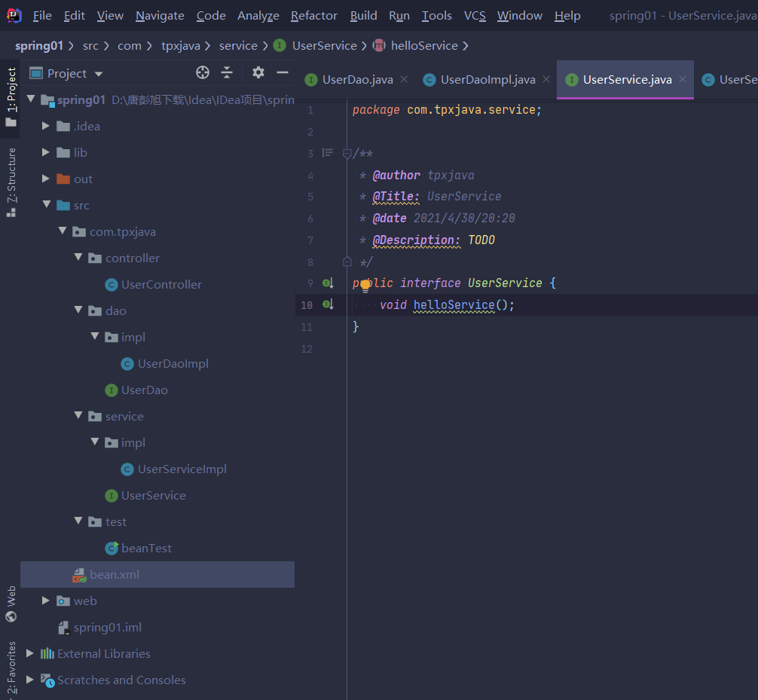Close the UserService.java tab
The image size is (758, 700).
(683, 79)
